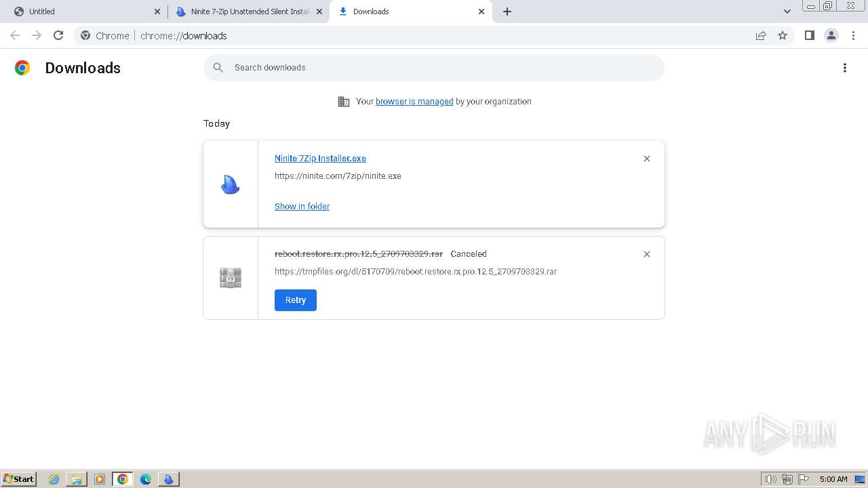The width and height of the screenshot is (868, 488).
Task: Click the Chrome site info chip
Action: point(105,36)
